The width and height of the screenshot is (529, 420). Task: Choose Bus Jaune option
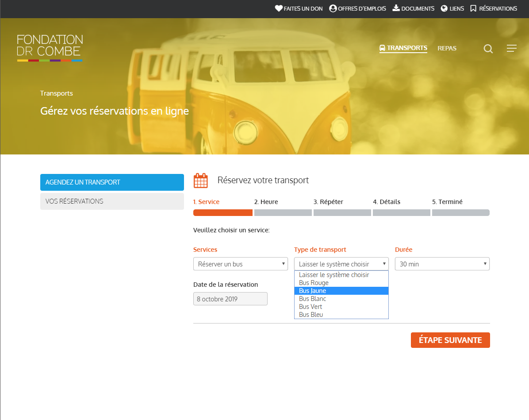(341, 291)
